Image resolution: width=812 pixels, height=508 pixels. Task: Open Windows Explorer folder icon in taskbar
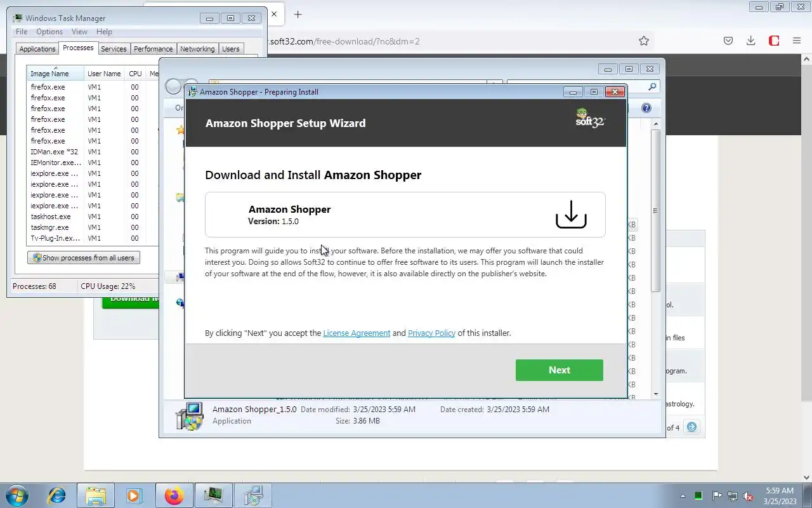[x=96, y=495]
